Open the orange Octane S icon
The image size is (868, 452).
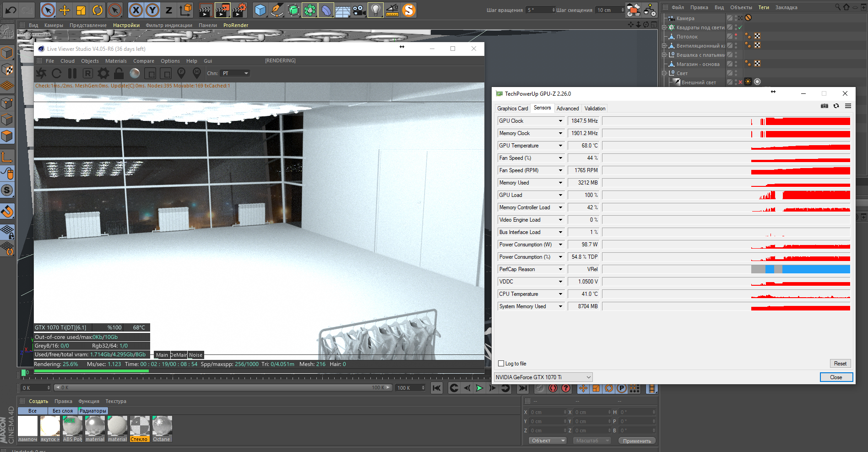(x=409, y=10)
